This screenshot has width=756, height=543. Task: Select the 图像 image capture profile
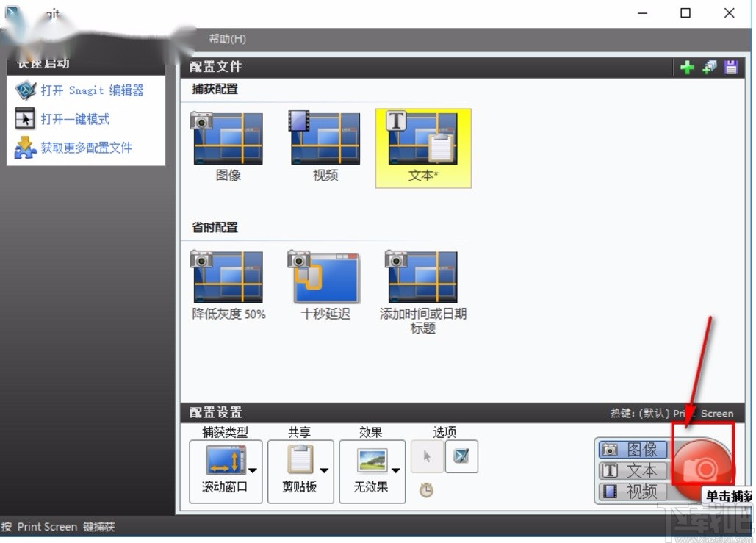228,147
